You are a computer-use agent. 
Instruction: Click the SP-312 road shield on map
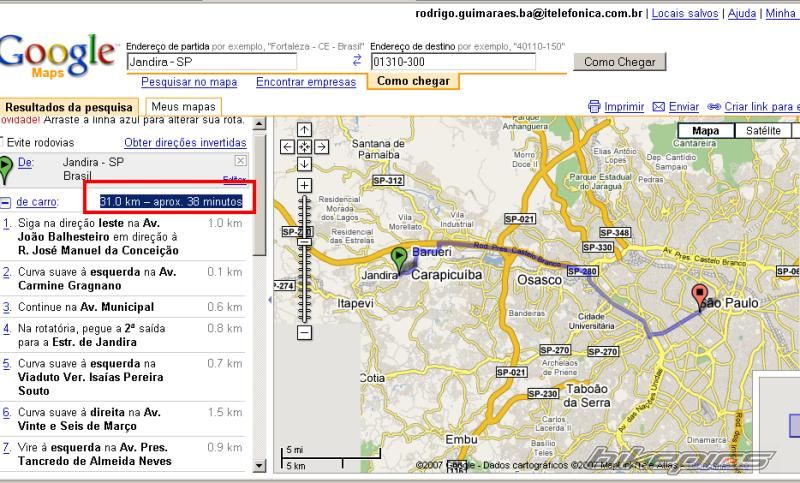(x=388, y=181)
